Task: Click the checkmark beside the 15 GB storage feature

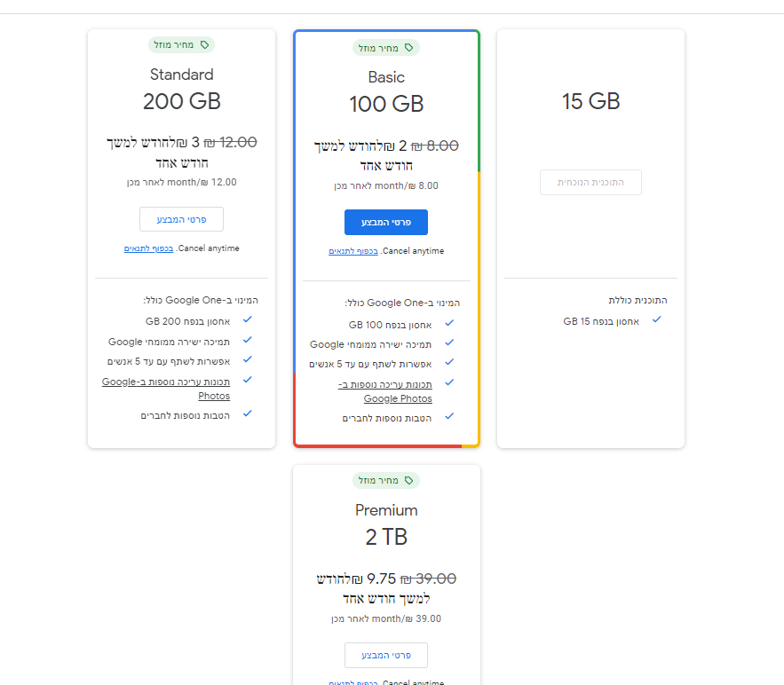Action: [x=656, y=319]
